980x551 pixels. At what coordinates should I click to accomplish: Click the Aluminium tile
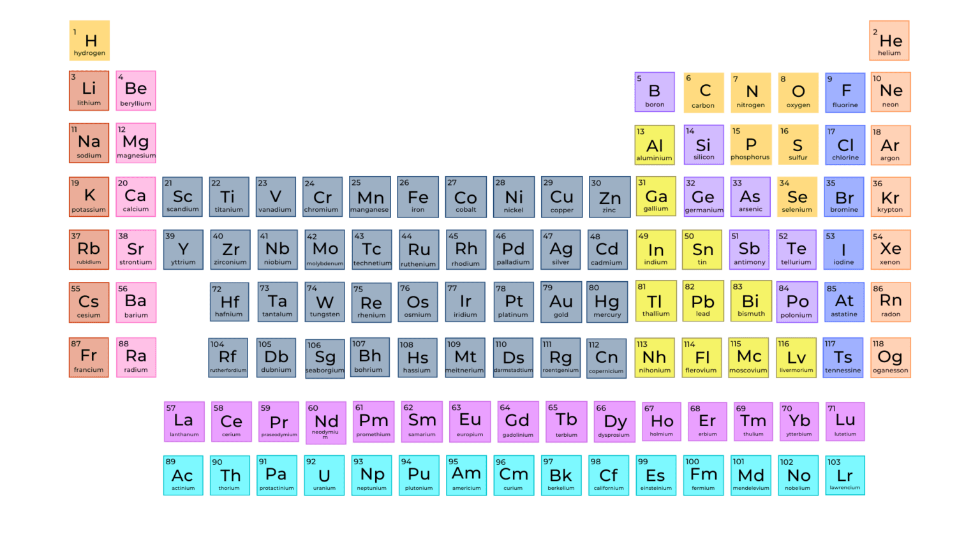pos(655,145)
